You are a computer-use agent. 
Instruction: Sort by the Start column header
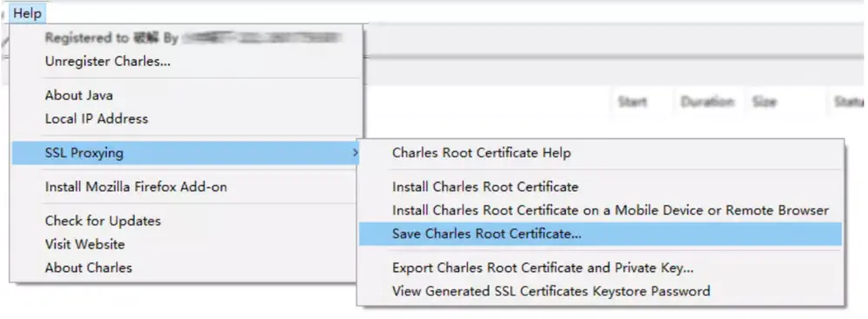tap(632, 102)
